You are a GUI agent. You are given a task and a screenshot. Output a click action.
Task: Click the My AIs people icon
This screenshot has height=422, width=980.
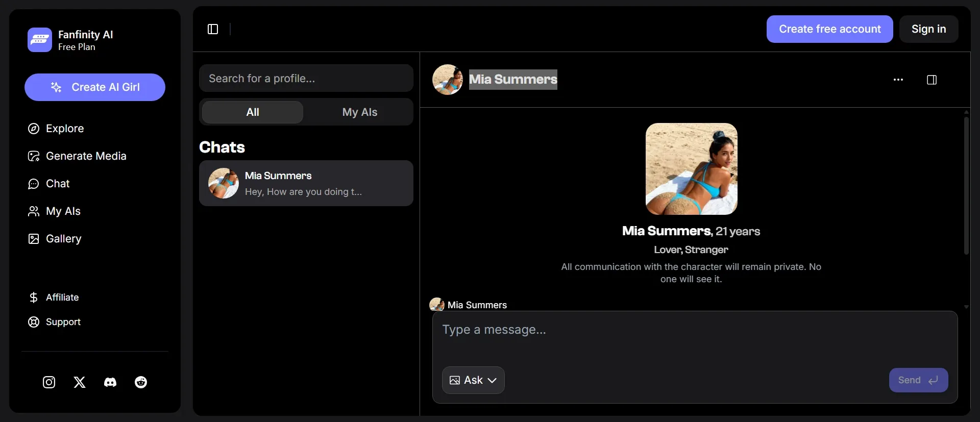point(34,211)
